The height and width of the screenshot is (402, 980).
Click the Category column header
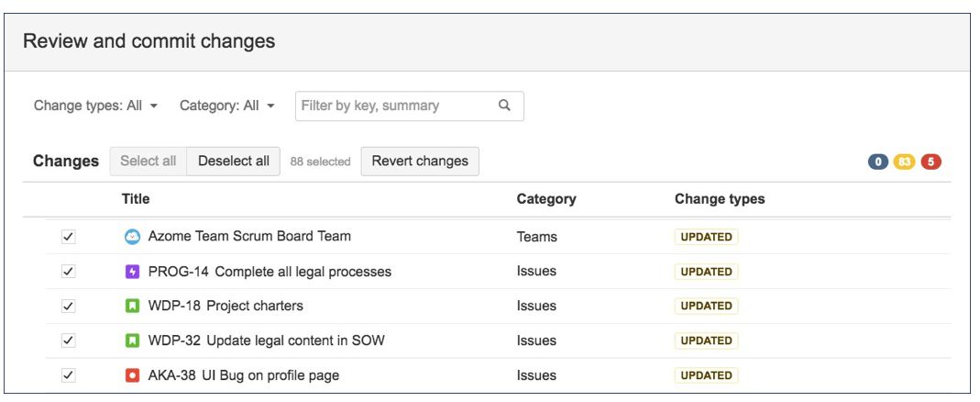[546, 199]
